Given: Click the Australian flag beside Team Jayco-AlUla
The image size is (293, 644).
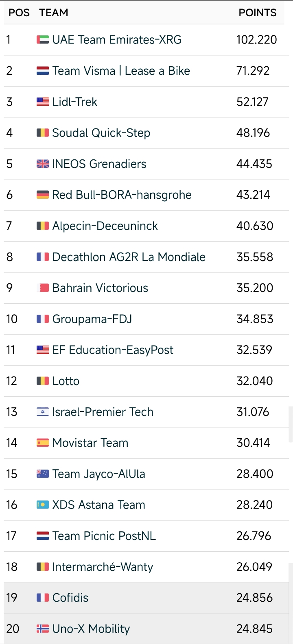Looking at the screenshot, I should point(43,474).
